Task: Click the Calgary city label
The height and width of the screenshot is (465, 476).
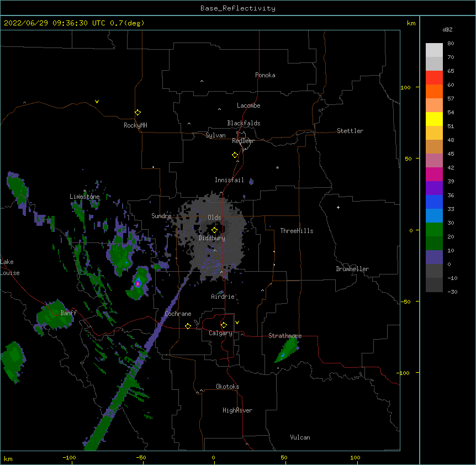Action: tap(220, 333)
